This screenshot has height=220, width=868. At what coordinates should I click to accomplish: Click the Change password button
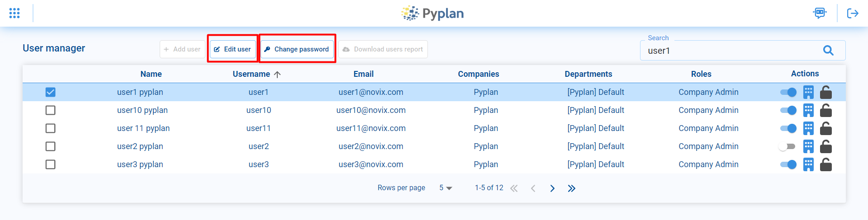coord(297,49)
